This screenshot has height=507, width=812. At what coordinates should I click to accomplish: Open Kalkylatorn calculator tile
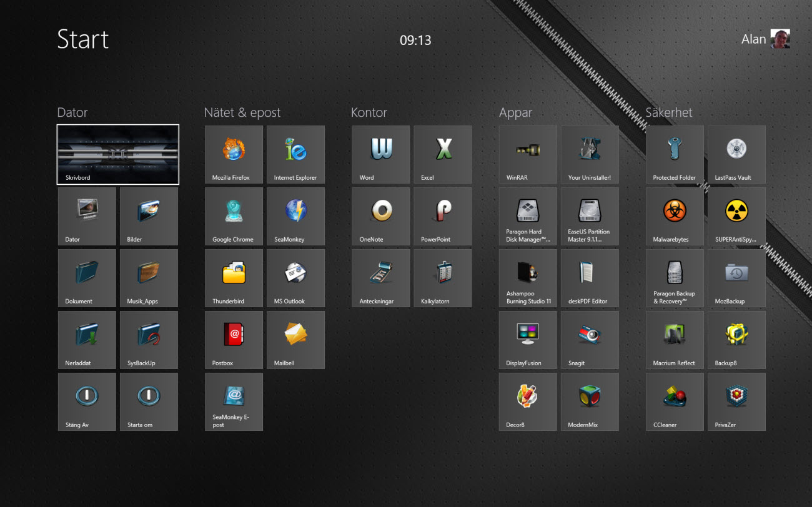point(442,278)
